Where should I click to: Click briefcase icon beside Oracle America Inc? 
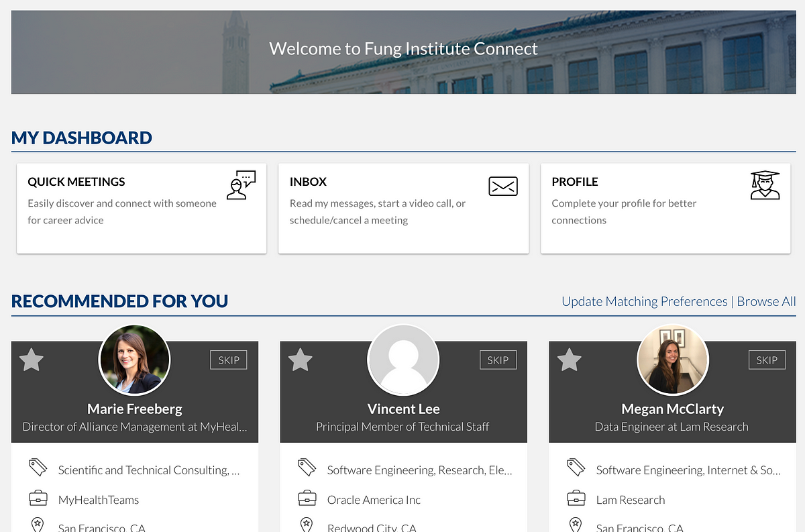pyautogui.click(x=307, y=498)
